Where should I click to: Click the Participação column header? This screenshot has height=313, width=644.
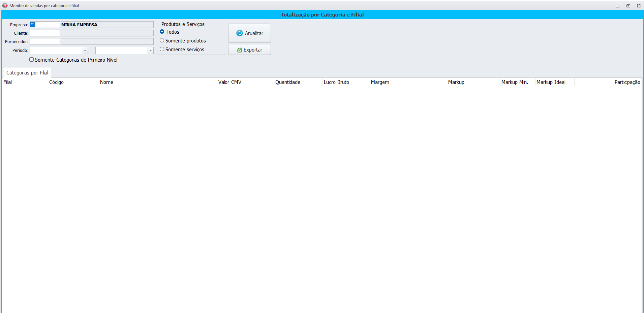point(627,82)
